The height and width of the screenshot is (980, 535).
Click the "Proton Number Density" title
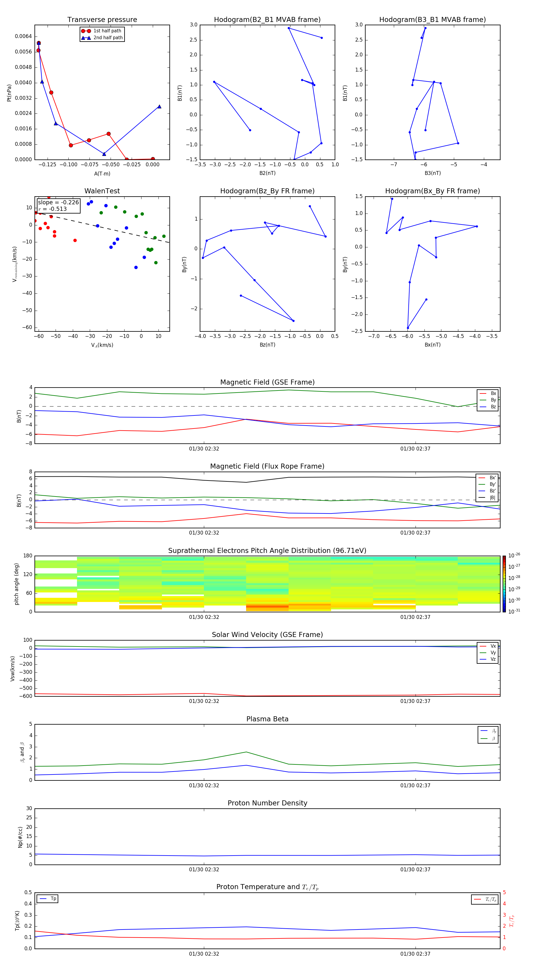point(267,803)
